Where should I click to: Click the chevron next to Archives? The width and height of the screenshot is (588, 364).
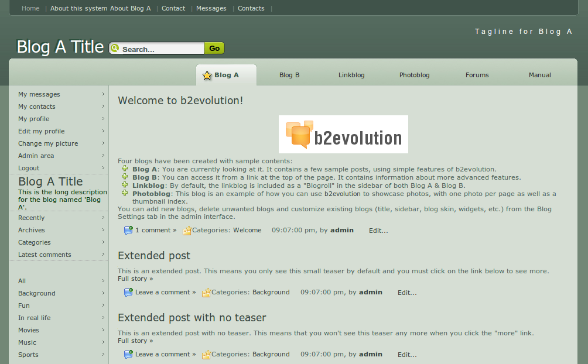click(103, 230)
